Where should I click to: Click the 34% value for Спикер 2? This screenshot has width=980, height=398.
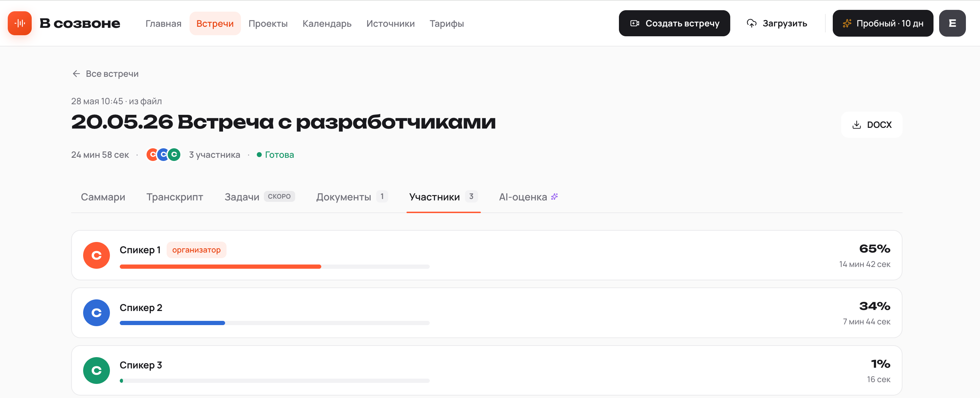coord(874,306)
